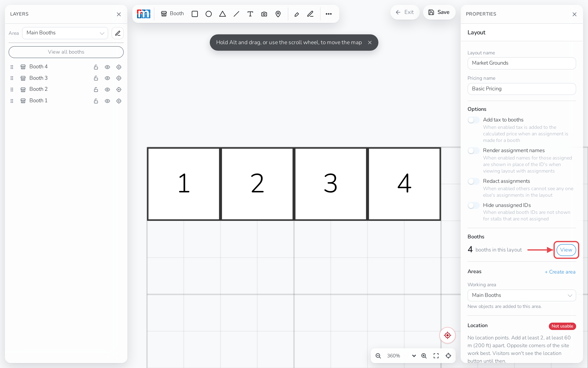588x368 pixels.
Task: Hide the Booth 1 layer
Action: click(107, 101)
